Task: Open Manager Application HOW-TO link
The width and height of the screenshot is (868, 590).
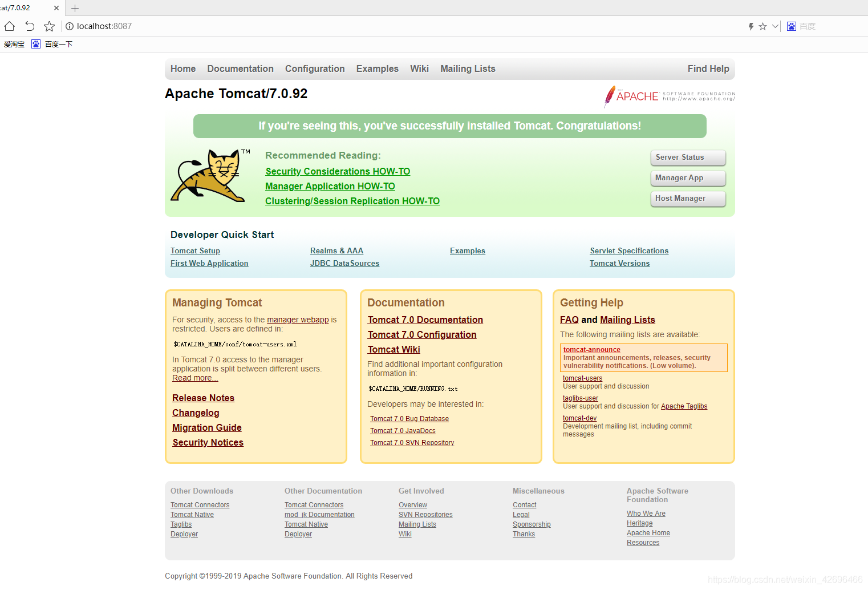Action: click(330, 186)
